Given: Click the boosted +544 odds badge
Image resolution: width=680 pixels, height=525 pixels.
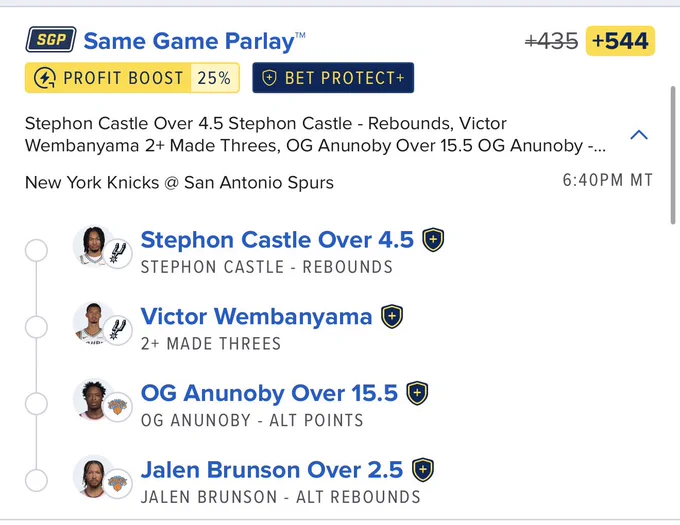Looking at the screenshot, I should point(620,41).
